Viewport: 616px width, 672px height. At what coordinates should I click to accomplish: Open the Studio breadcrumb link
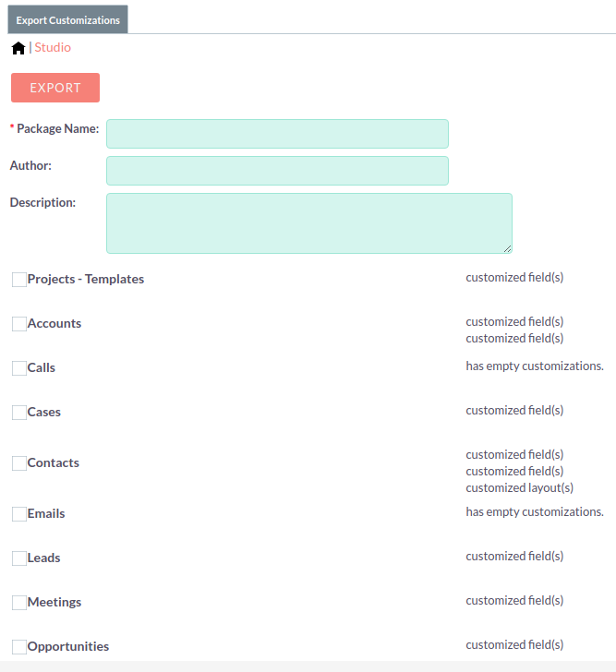[53, 47]
